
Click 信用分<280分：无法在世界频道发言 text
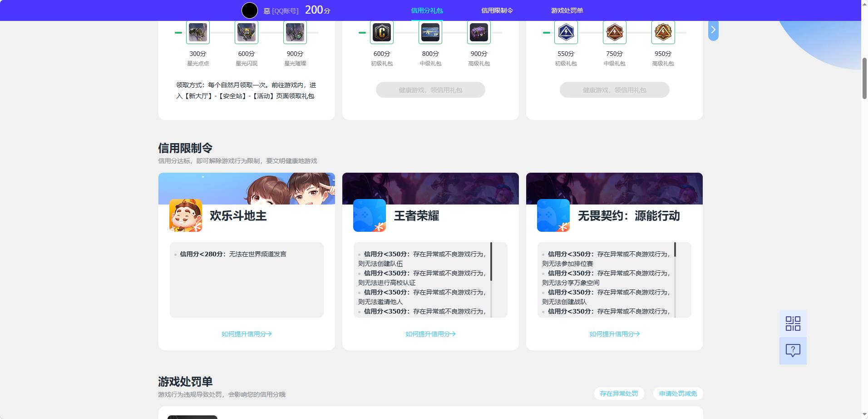click(233, 254)
